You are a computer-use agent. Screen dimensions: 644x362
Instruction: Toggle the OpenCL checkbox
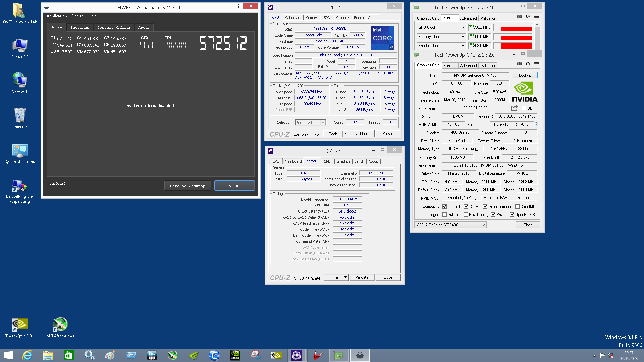click(444, 207)
